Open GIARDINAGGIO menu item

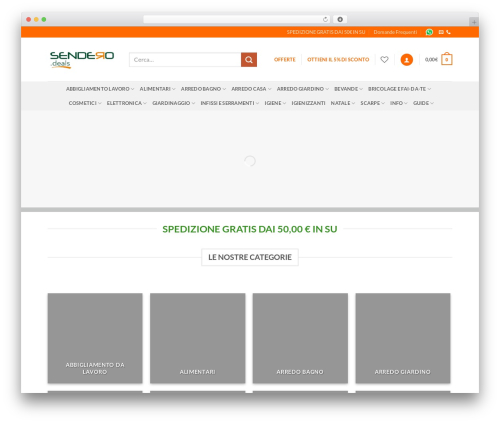pyautogui.click(x=174, y=103)
